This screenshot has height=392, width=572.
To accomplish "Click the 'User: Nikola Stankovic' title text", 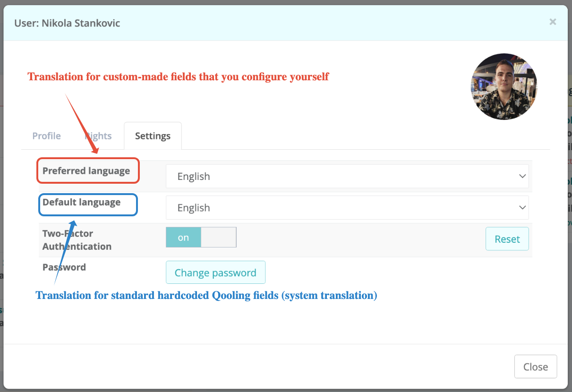I will 67,23.
